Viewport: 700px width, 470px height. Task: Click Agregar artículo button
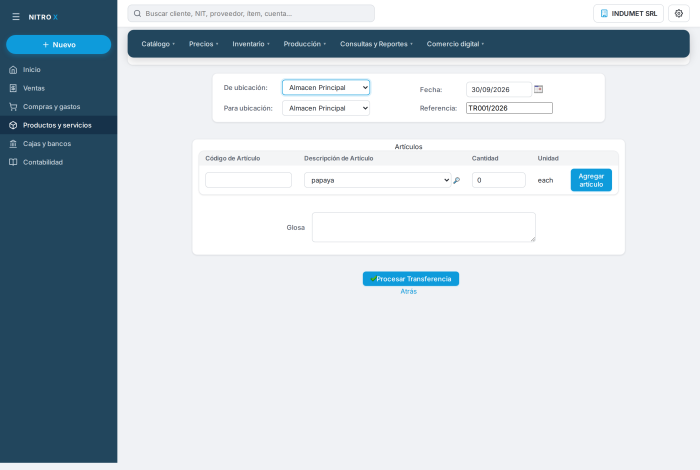pos(591,180)
